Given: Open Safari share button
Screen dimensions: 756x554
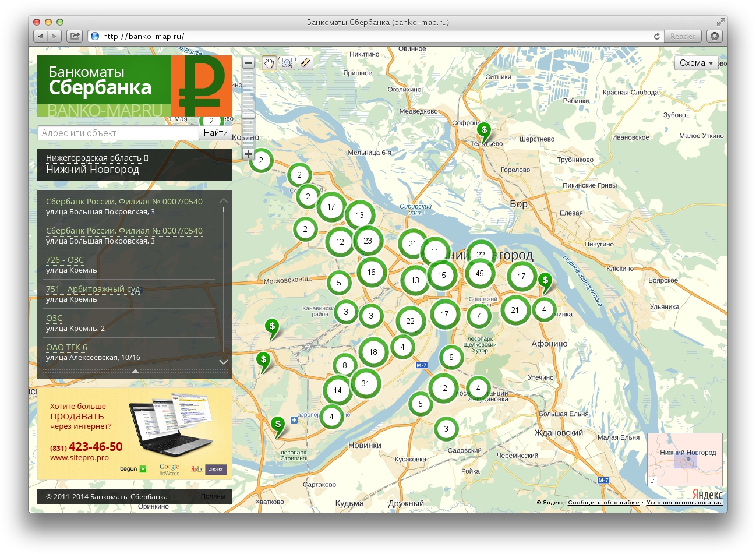Looking at the screenshot, I should click(75, 36).
